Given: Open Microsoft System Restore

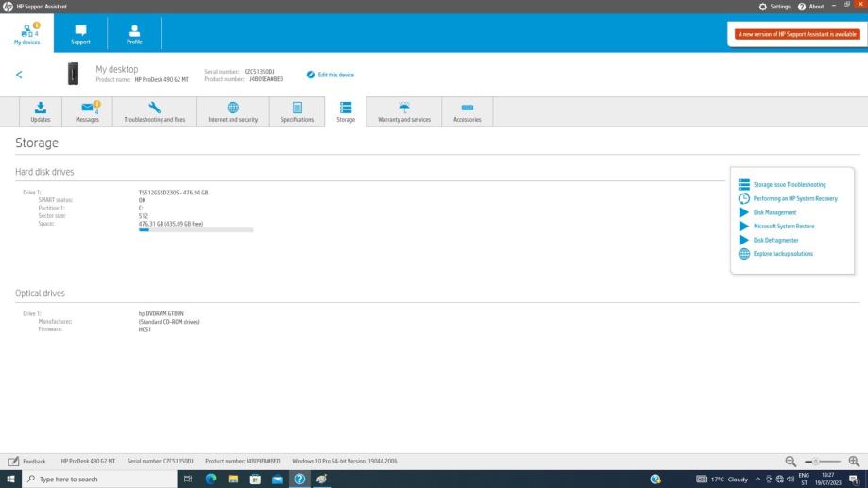Looking at the screenshot, I should pos(783,227).
